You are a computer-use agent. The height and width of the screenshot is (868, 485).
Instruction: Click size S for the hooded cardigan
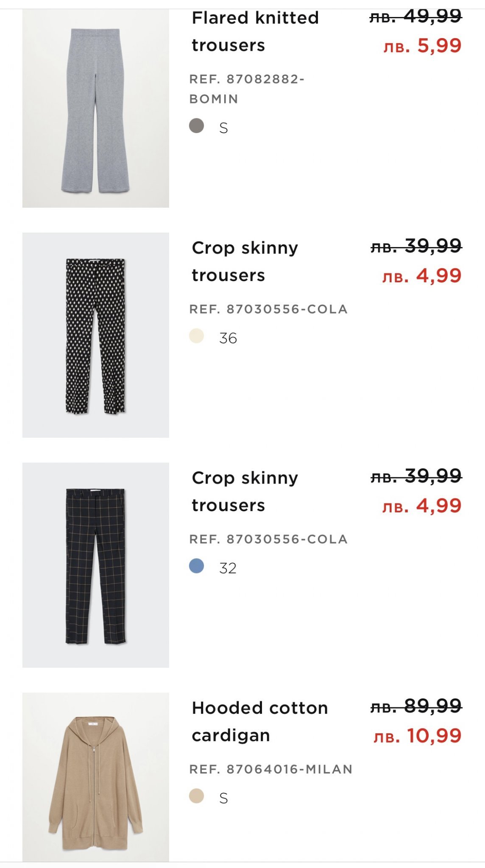click(223, 798)
